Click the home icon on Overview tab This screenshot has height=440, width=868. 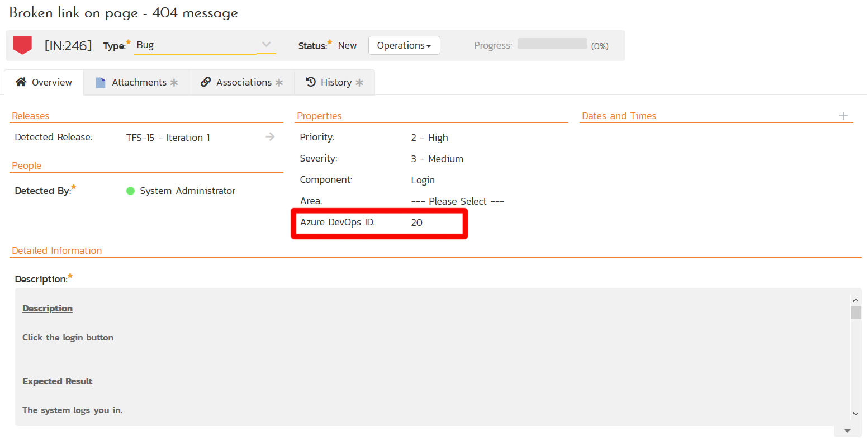tap(21, 82)
